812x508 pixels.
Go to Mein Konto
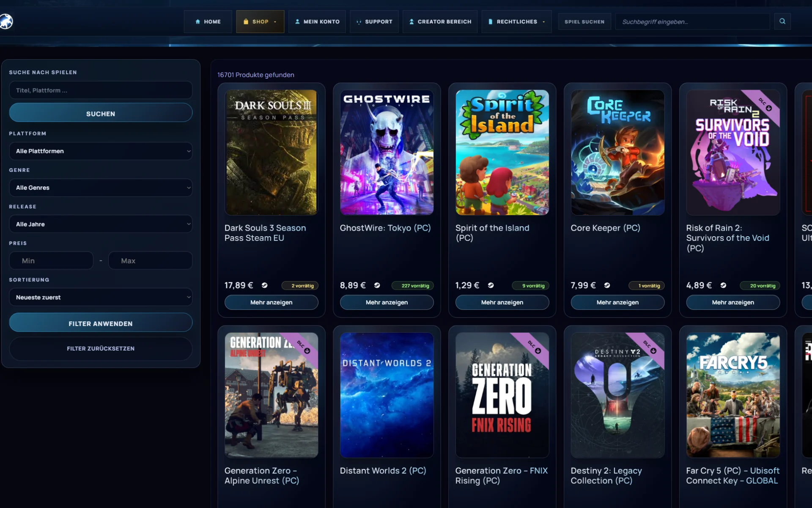tap(317, 22)
